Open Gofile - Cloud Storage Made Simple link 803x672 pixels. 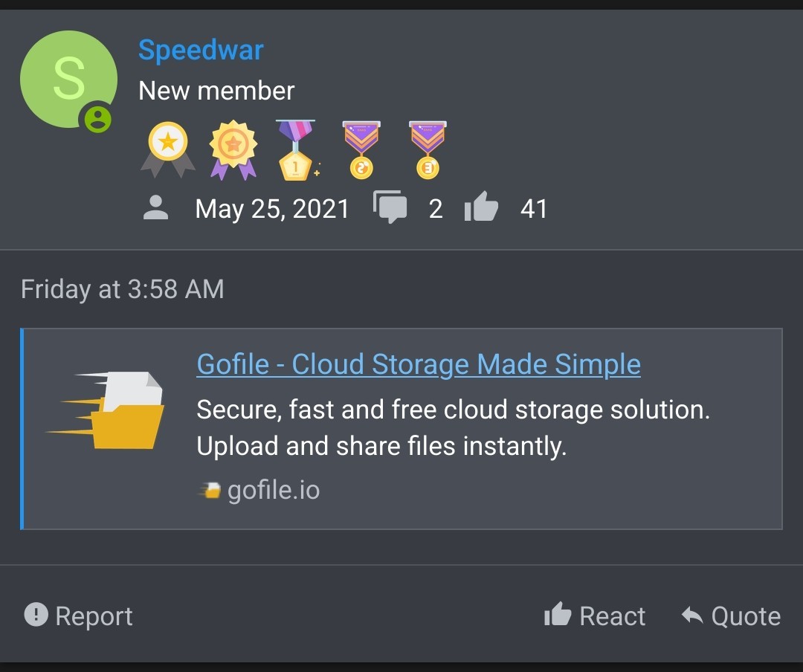(x=419, y=364)
